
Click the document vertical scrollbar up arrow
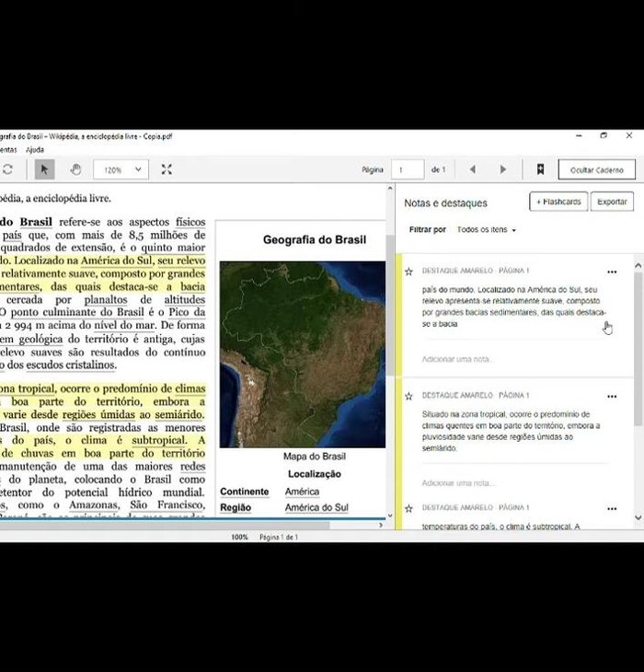point(390,188)
